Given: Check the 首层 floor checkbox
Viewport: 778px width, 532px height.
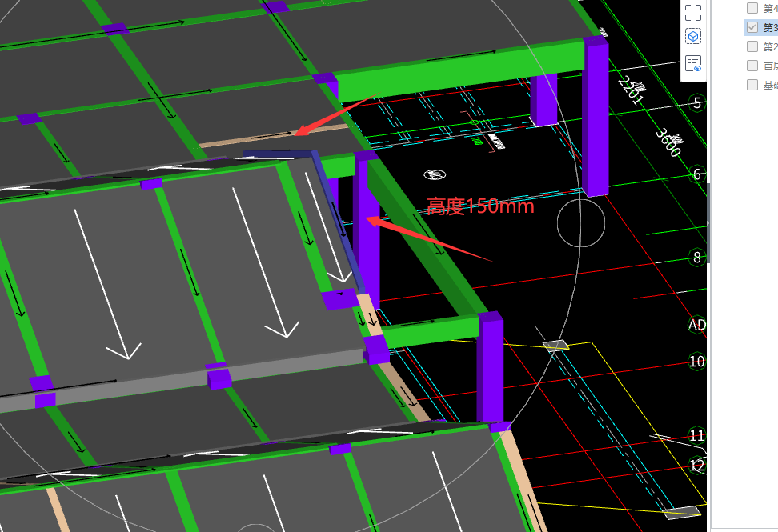Looking at the screenshot, I should pos(752,66).
